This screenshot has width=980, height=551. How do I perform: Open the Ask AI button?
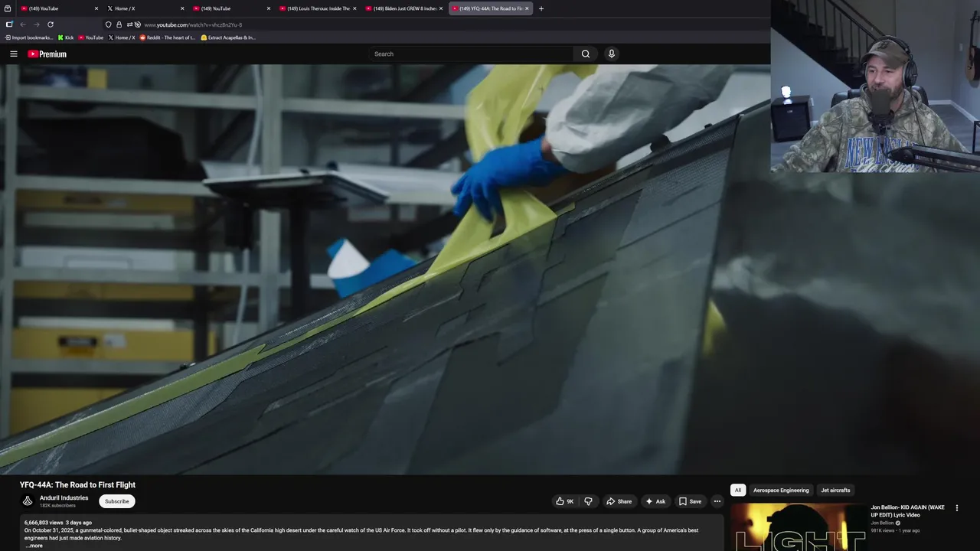point(655,501)
